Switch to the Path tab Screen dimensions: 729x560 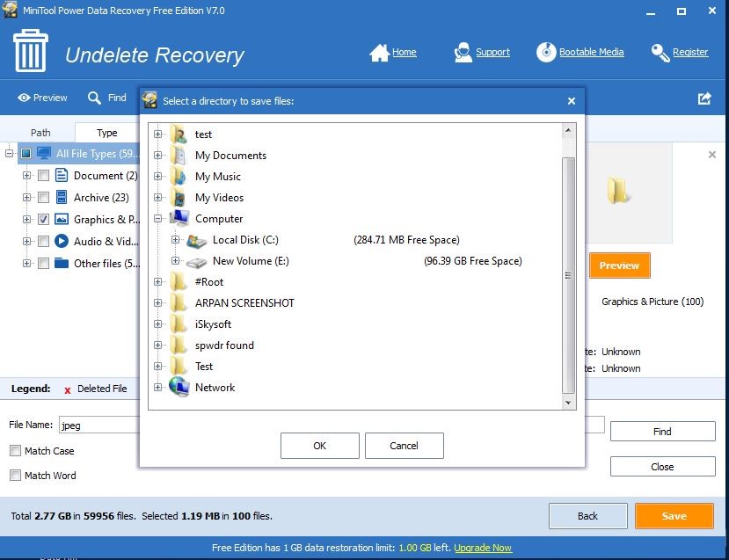point(40,133)
